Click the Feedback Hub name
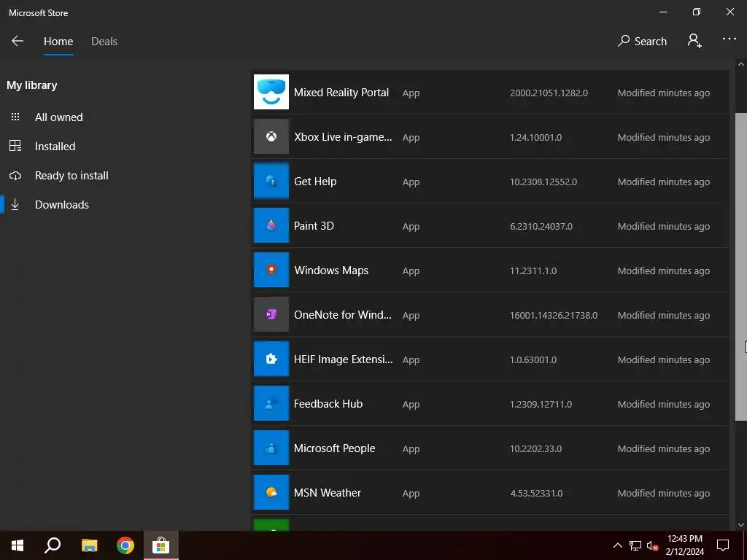Screen dimensions: 747x560 click(x=328, y=404)
